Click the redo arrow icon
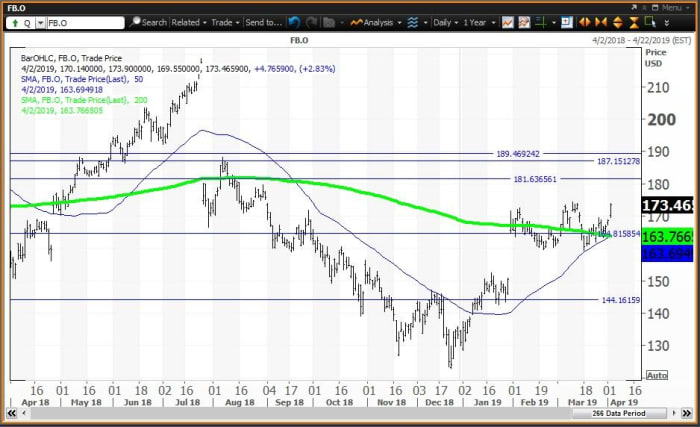 (x=311, y=22)
